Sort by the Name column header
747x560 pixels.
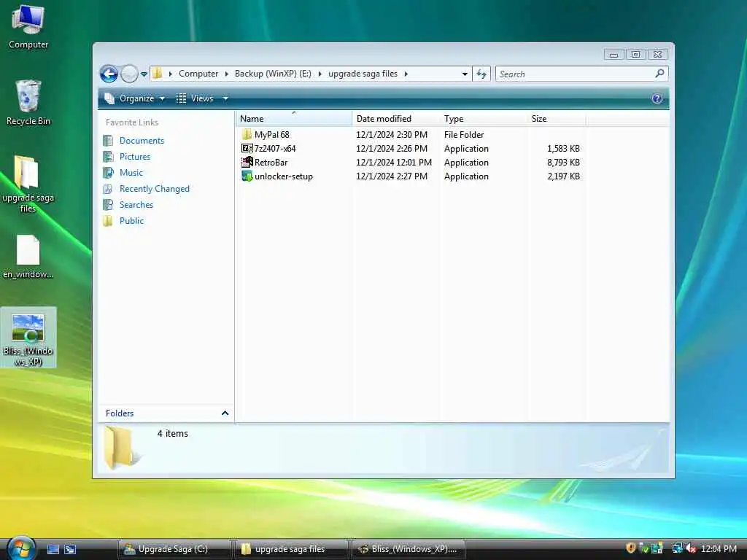point(293,119)
